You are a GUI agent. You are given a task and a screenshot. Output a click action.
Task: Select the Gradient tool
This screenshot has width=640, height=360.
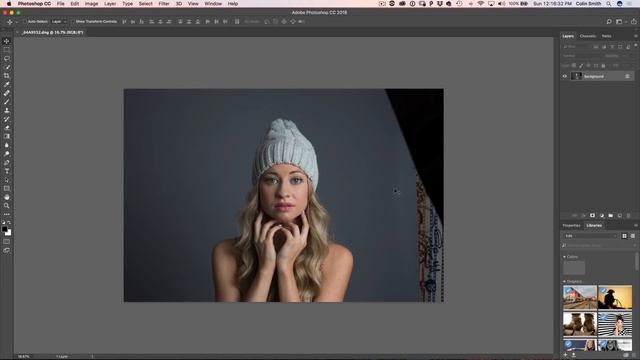(x=7, y=136)
